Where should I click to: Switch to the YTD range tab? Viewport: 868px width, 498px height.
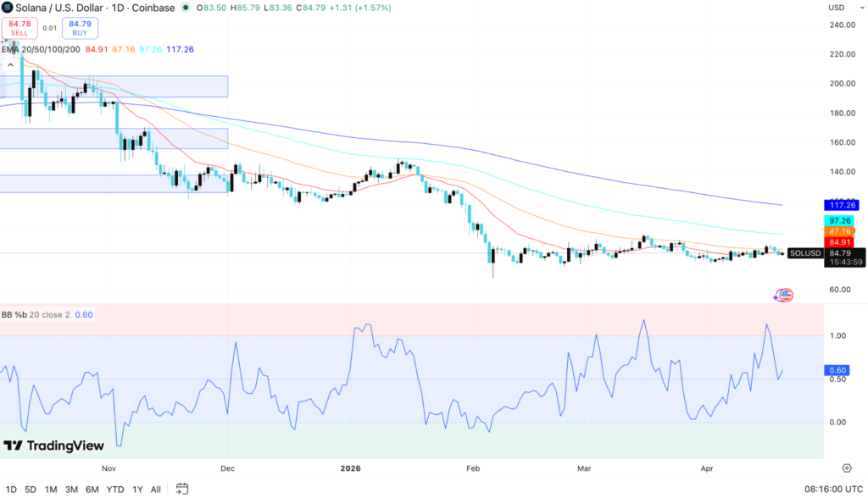115,489
